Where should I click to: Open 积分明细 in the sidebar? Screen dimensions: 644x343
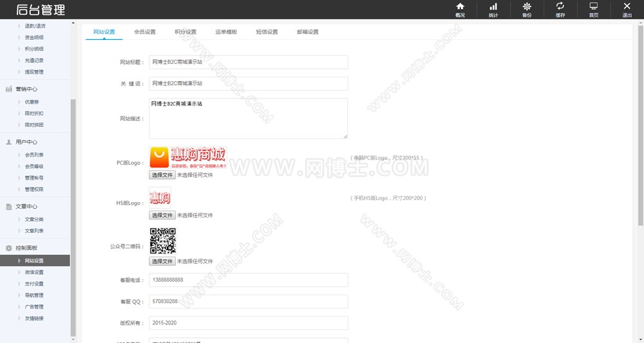pos(35,49)
